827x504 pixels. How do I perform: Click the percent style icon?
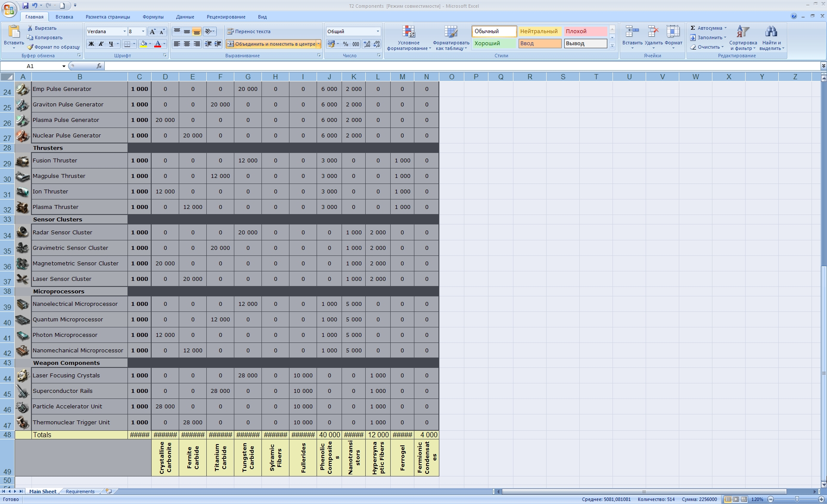[345, 44]
